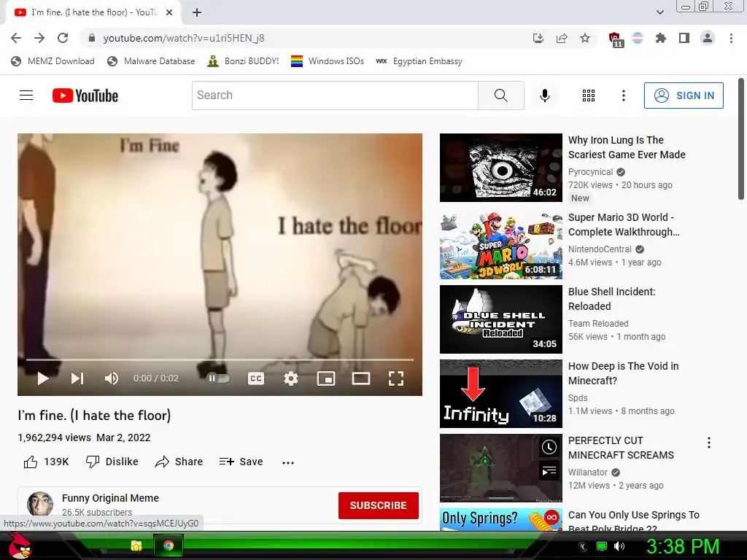The image size is (747, 560).
Task: Open YouTube hamburger guide menu
Action: tap(26, 96)
